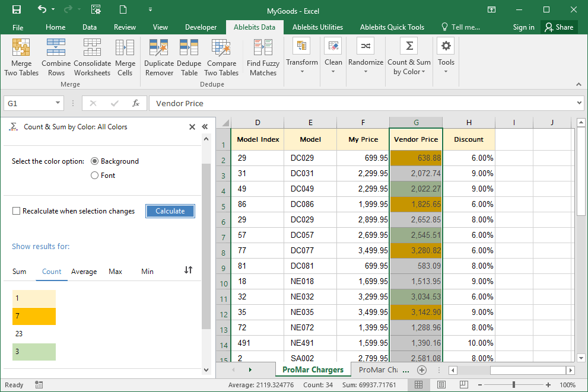Zoom in with plus button
This screenshot has width=588, height=392.
tap(548, 385)
